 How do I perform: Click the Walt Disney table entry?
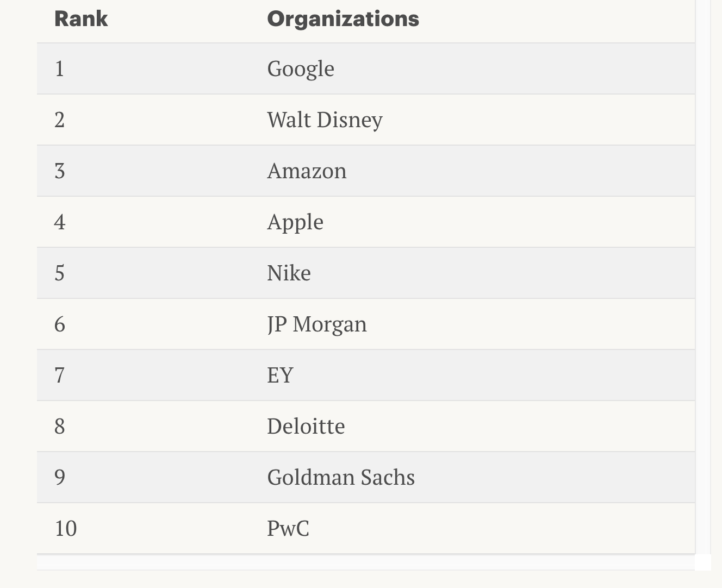pos(325,120)
